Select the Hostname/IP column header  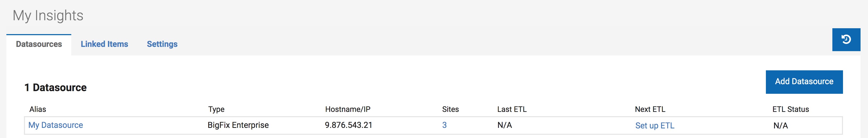[347, 109]
